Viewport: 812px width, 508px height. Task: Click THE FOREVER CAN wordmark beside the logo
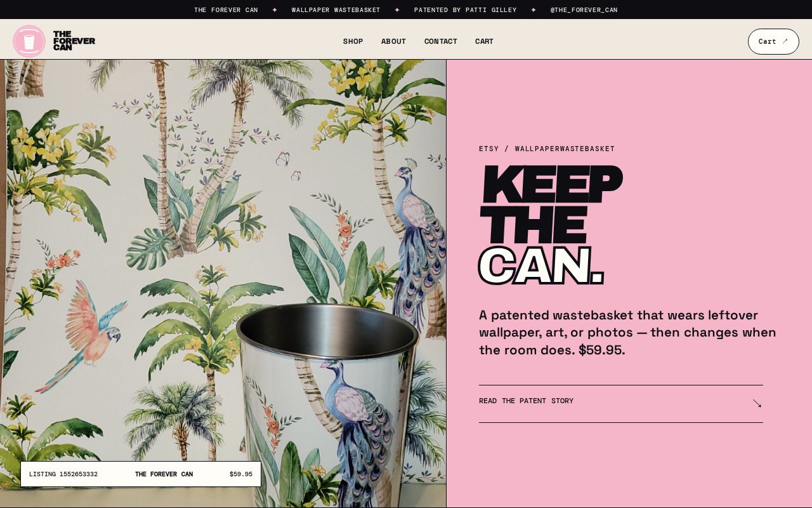[74, 41]
